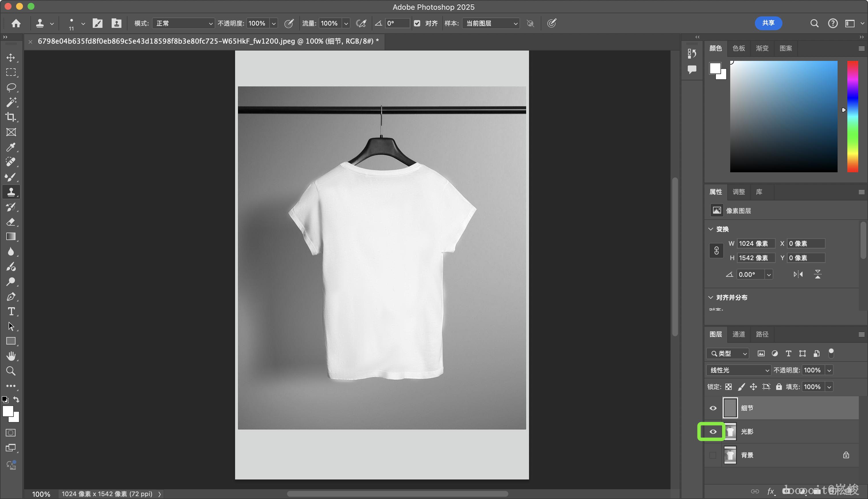Select the Horizontal Type tool
Image resolution: width=868 pixels, height=499 pixels.
point(11,311)
